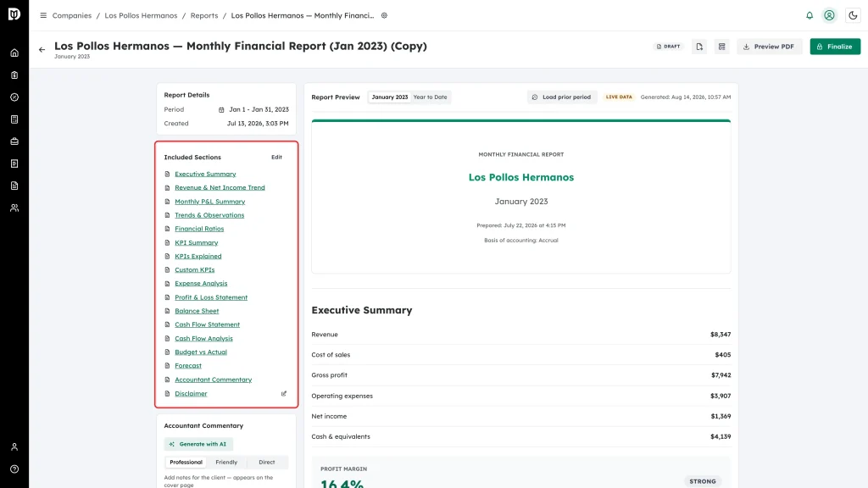Jump to Cash Flow Analysis section
The width and height of the screenshot is (868, 488).
[203, 339]
